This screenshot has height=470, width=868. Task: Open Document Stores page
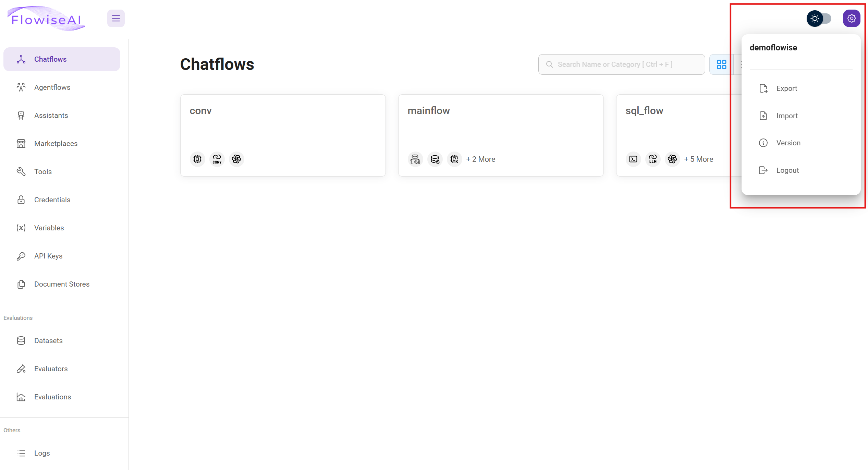click(x=62, y=284)
